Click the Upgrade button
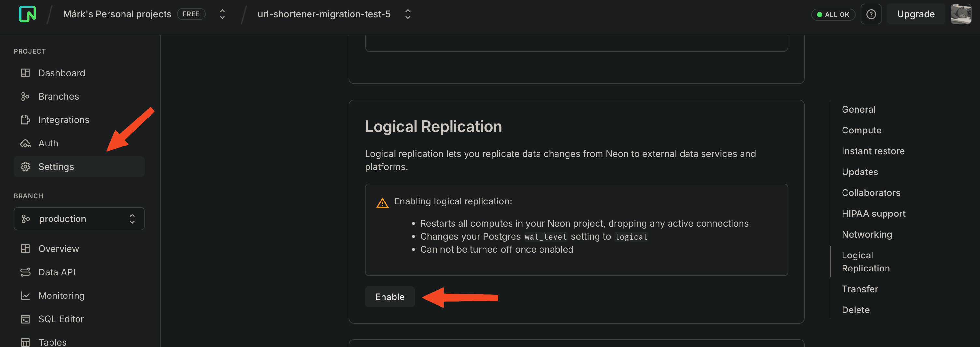Screen dimensions: 980x347 [915, 14]
